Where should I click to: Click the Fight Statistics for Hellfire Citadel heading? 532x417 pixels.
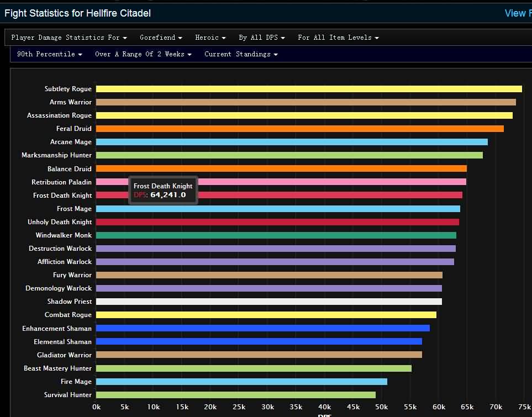78,13
